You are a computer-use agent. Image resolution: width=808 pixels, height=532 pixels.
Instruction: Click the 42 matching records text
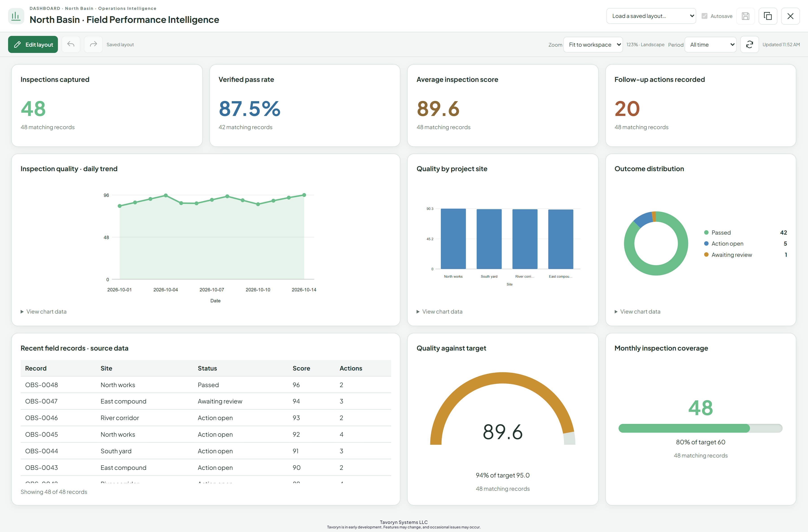tap(246, 127)
